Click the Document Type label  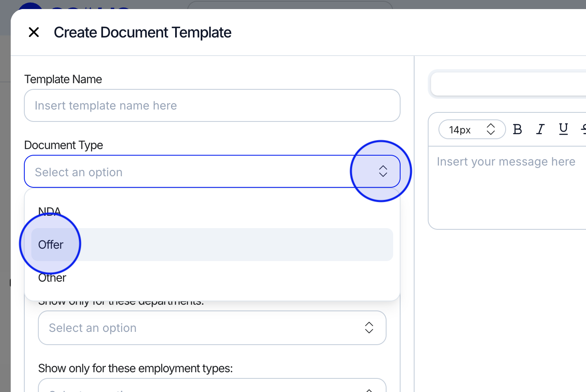[x=63, y=145]
